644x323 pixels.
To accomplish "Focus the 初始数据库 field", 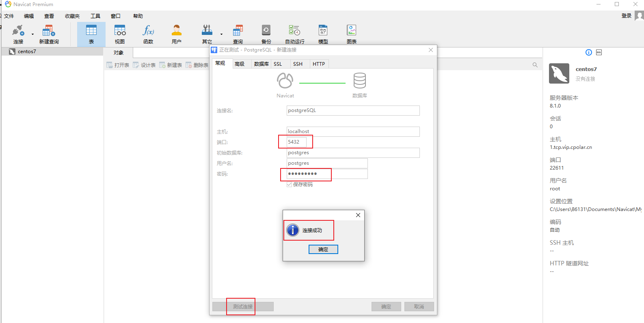I will [353, 153].
